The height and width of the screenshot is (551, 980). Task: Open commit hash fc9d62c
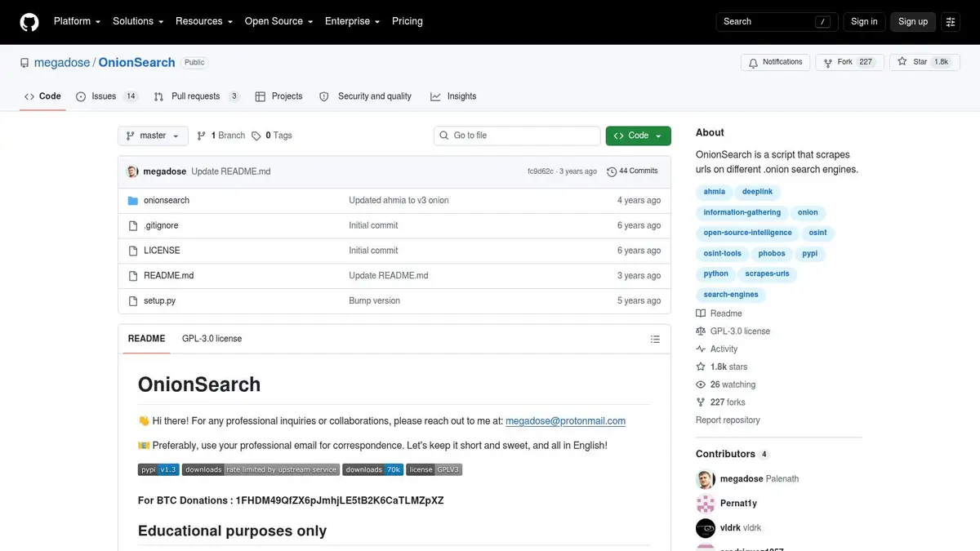(541, 171)
